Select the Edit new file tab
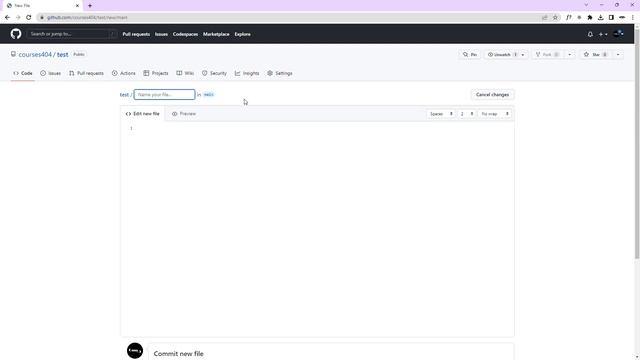The image size is (640, 360). pyautogui.click(x=142, y=113)
